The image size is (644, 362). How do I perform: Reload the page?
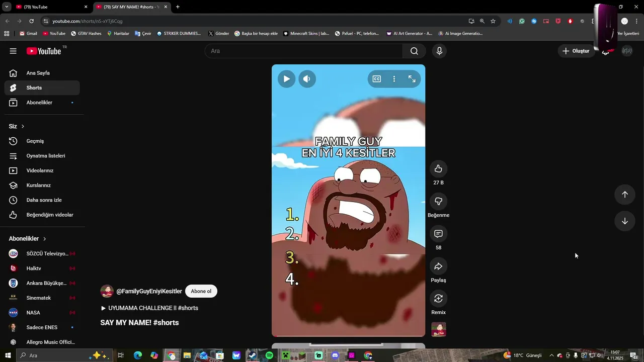[x=31, y=21]
